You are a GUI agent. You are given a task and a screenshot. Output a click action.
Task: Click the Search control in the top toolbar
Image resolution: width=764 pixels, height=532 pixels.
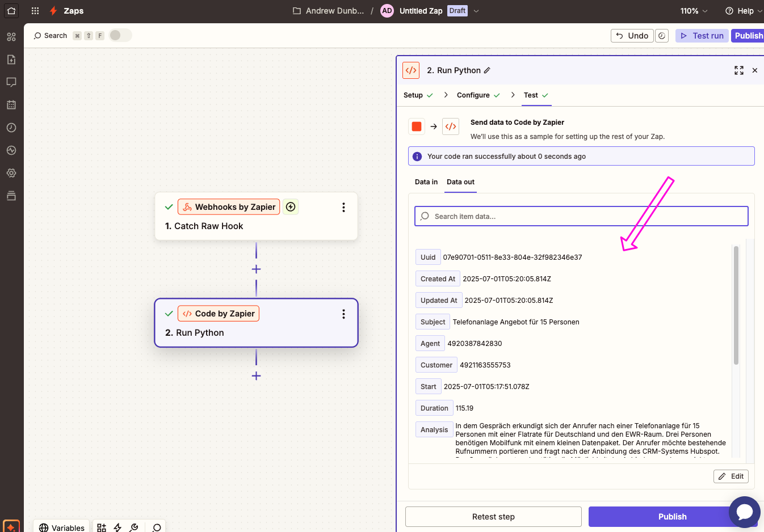tap(51, 36)
